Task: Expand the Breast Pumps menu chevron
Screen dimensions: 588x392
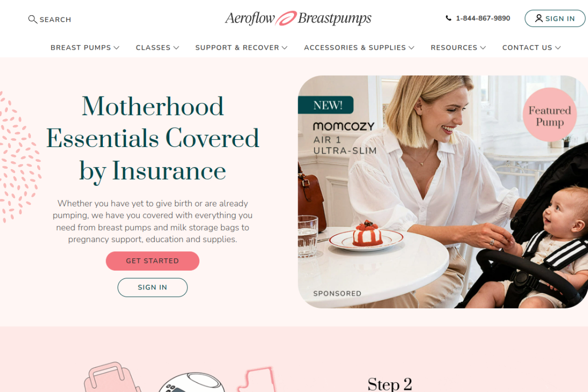Action: 117,48
